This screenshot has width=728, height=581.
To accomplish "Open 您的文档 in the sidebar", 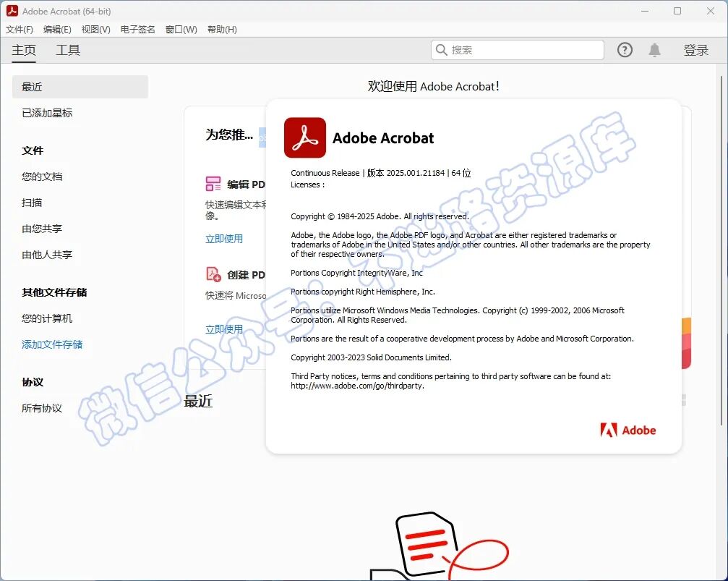I will coord(42,177).
